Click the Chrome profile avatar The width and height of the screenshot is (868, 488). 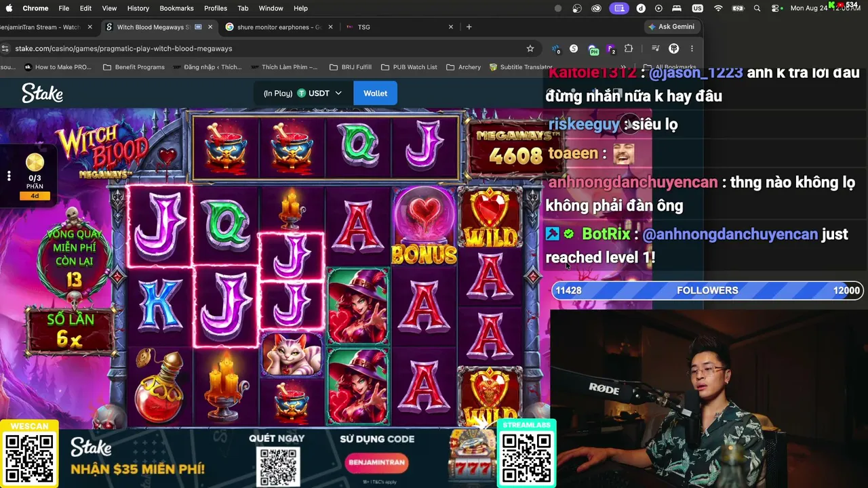coord(673,49)
